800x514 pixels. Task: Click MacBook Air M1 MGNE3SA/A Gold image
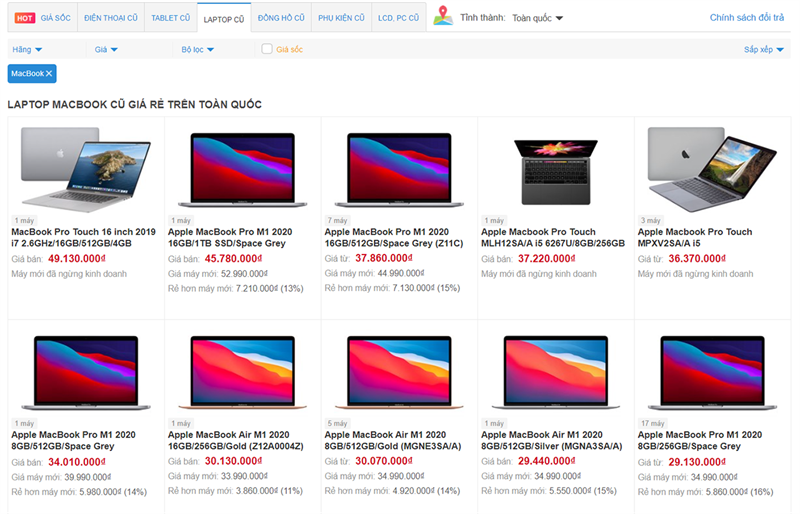pyautogui.click(x=399, y=372)
